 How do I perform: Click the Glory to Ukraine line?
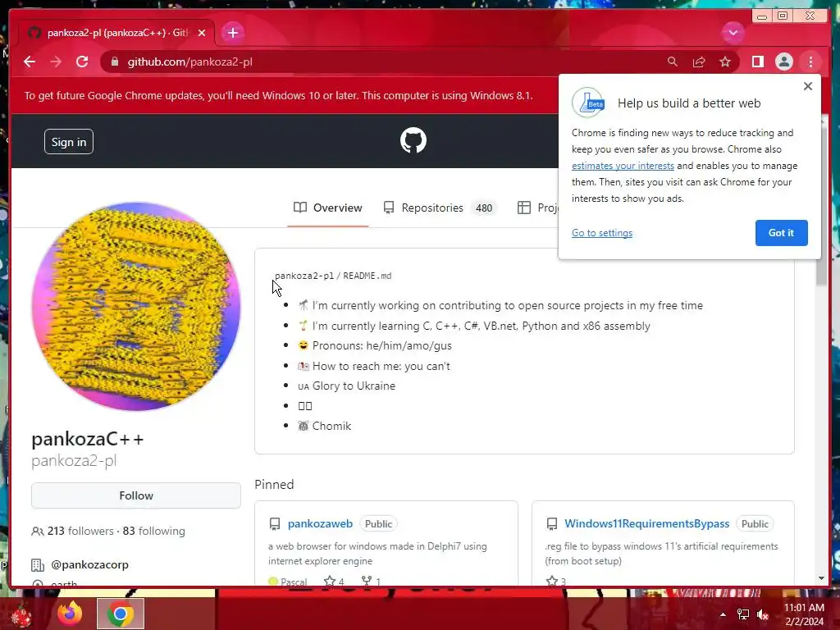point(347,386)
